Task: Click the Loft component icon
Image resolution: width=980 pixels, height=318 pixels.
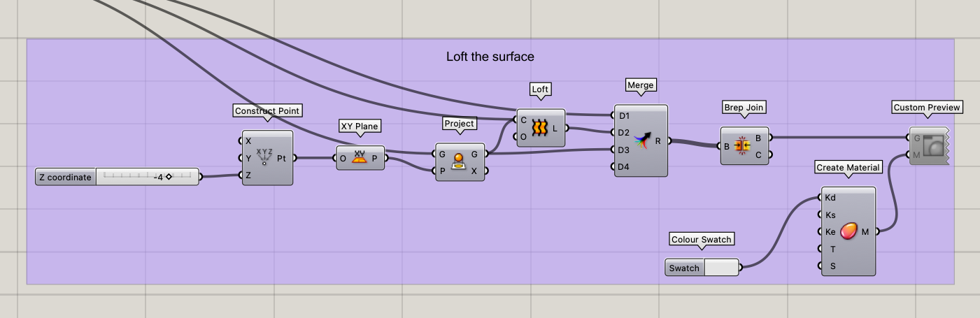Action: (539, 128)
